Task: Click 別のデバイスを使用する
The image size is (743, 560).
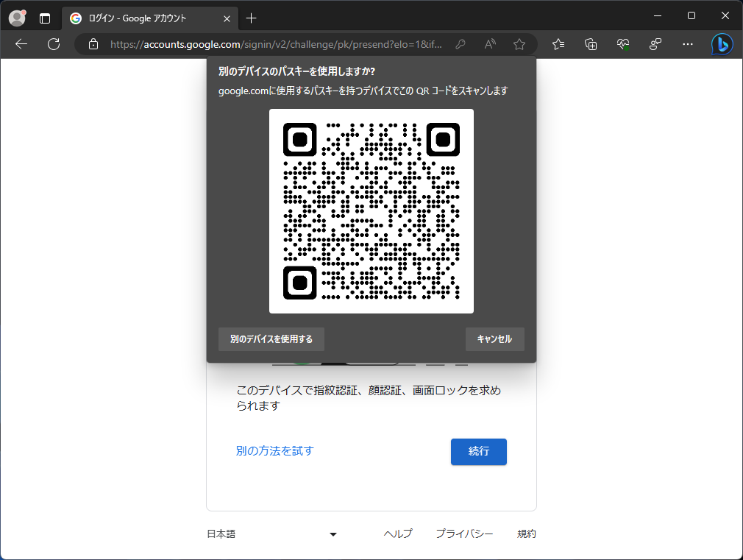Action: click(x=271, y=339)
